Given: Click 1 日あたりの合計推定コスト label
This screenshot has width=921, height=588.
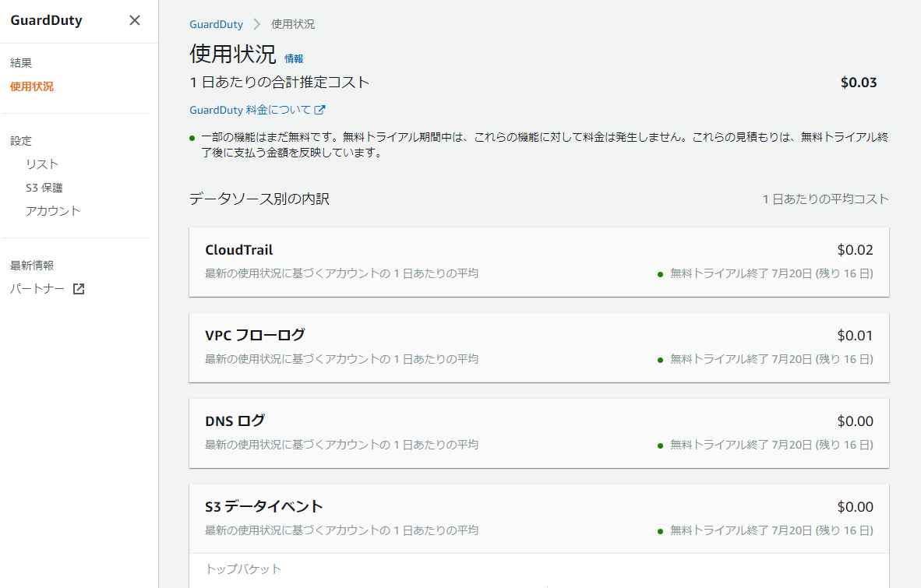Looking at the screenshot, I should click(280, 82).
